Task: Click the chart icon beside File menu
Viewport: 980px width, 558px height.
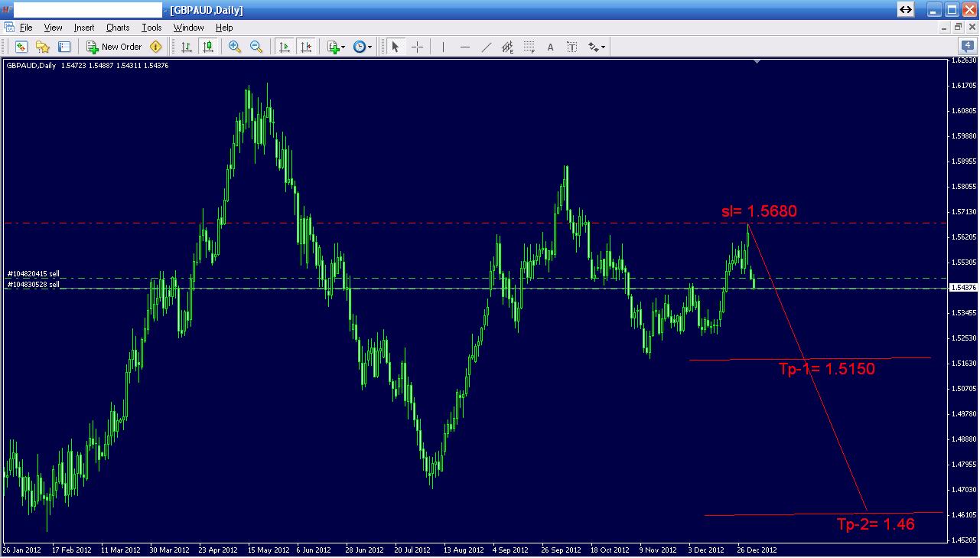Action: (x=9, y=28)
